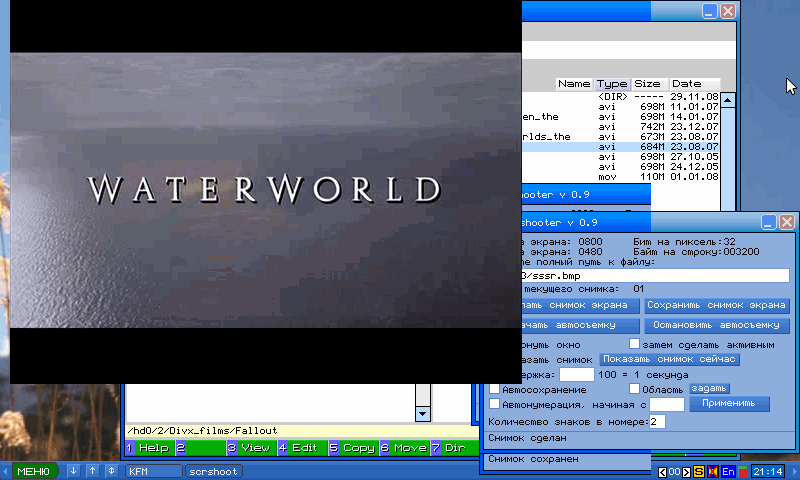Click the up-down arrow taskbar icon

click(110, 471)
